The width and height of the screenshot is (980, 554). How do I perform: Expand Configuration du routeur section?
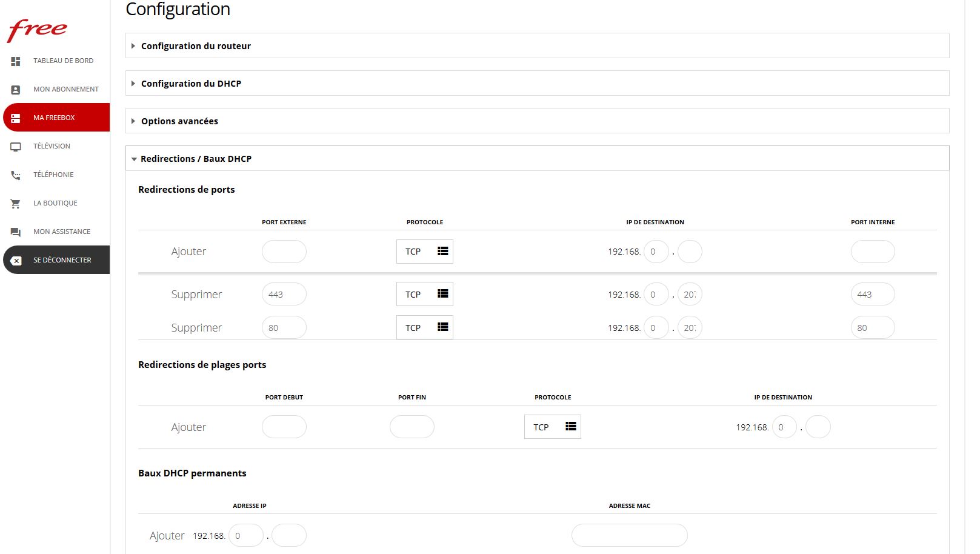click(x=196, y=46)
